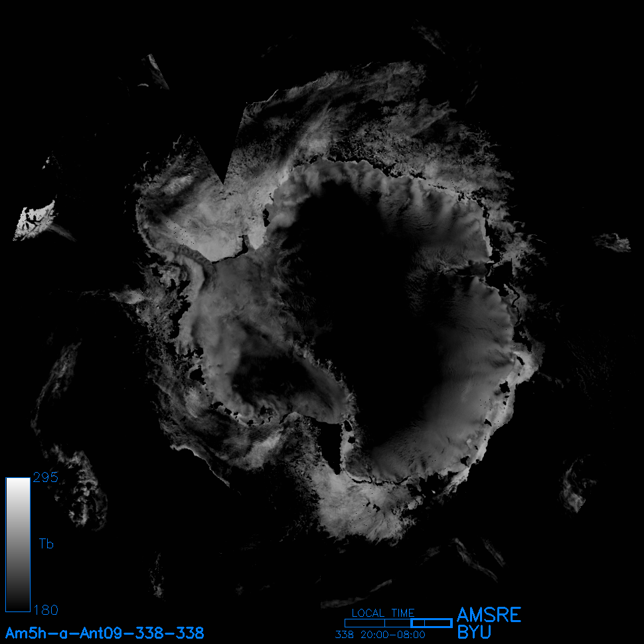The image size is (644, 644).
Task: Click the Tb legend label
Action: [46, 544]
